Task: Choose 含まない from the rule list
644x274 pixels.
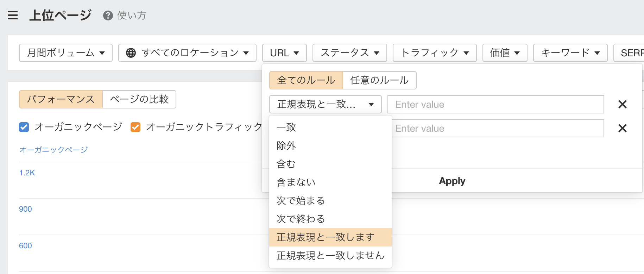Action: 296,182
